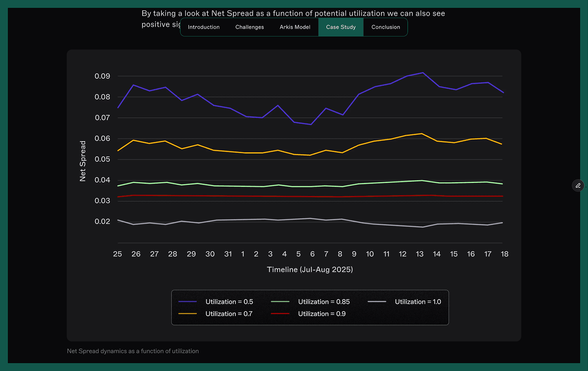Viewport: 588px width, 371px height.
Task: Click the 0.04 y-axis value
Action: pyautogui.click(x=102, y=180)
